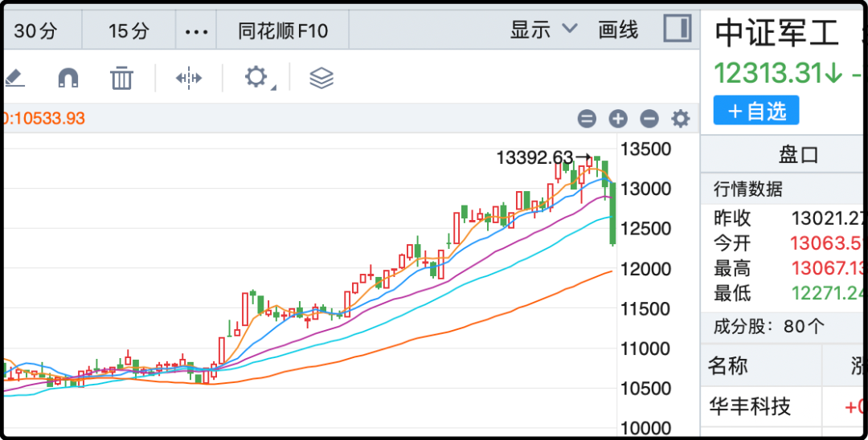Toggle the 画线 drawing toolbar

click(618, 30)
